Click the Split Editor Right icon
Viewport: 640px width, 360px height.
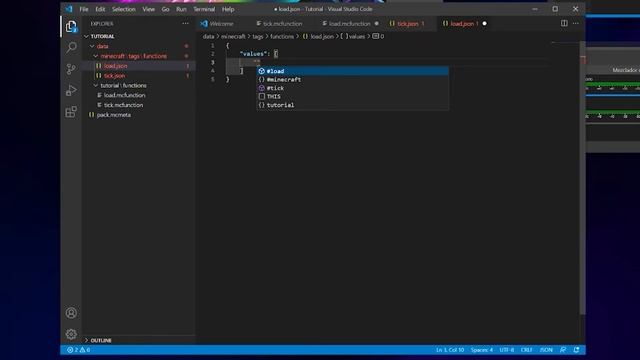click(564, 24)
